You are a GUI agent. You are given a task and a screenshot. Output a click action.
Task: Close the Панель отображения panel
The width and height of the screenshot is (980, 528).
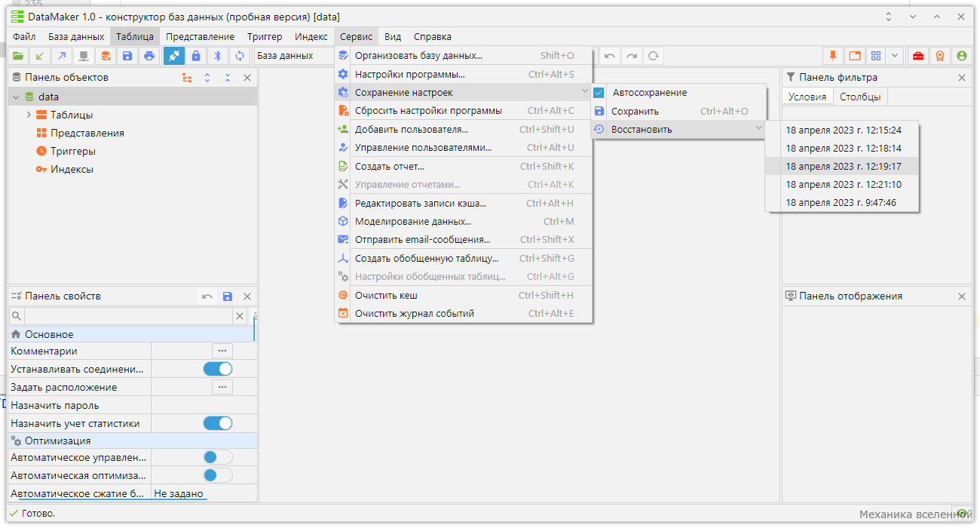[962, 296]
